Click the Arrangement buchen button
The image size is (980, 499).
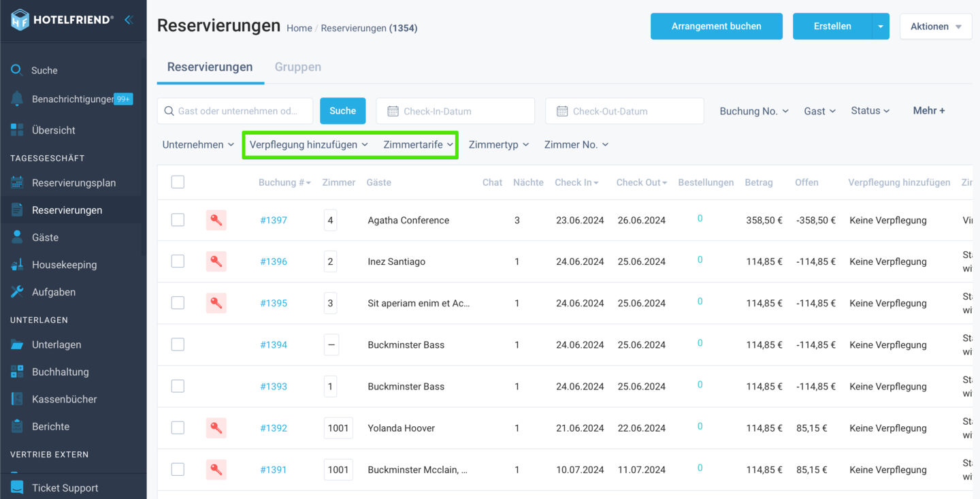pyautogui.click(x=717, y=27)
